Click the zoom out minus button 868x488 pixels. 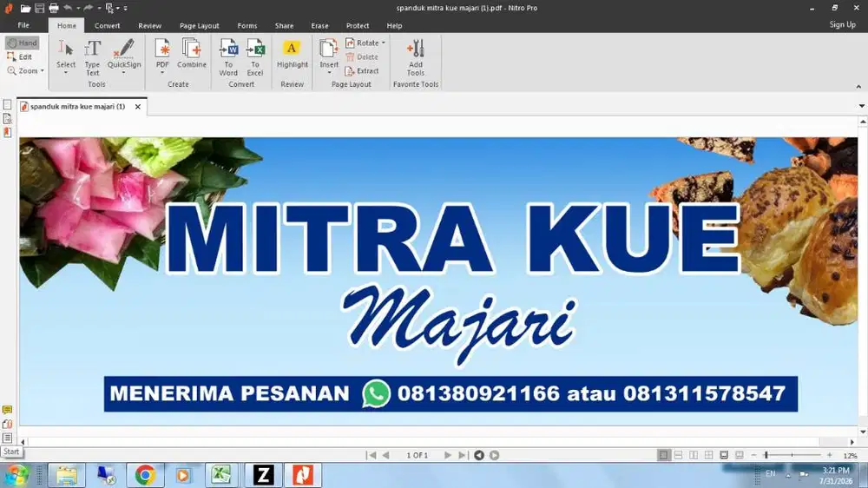coord(753,455)
